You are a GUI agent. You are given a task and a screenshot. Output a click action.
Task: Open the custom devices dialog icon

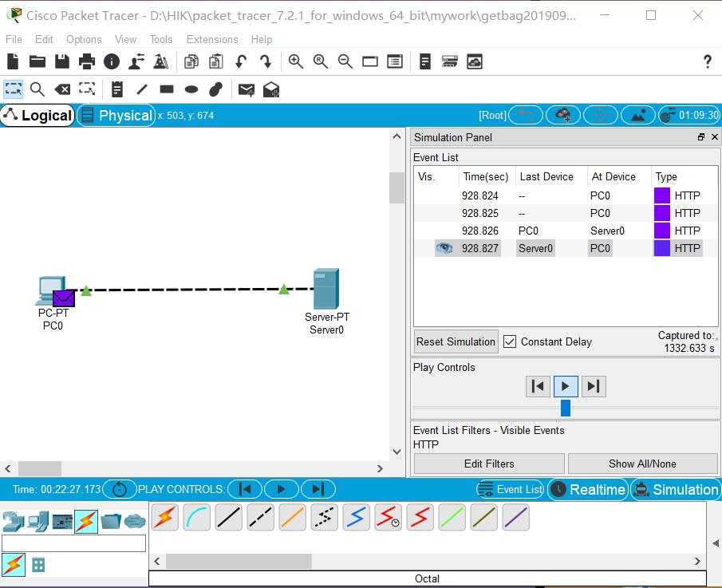pos(395,61)
